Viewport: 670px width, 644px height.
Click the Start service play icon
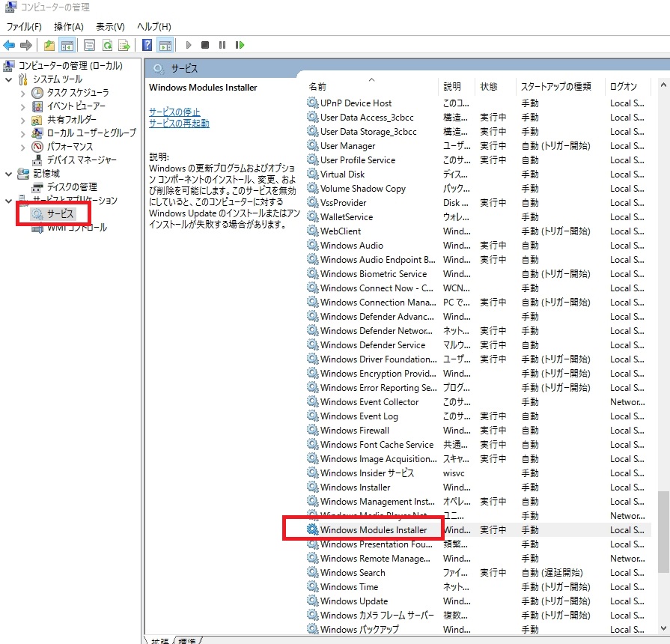tap(189, 45)
